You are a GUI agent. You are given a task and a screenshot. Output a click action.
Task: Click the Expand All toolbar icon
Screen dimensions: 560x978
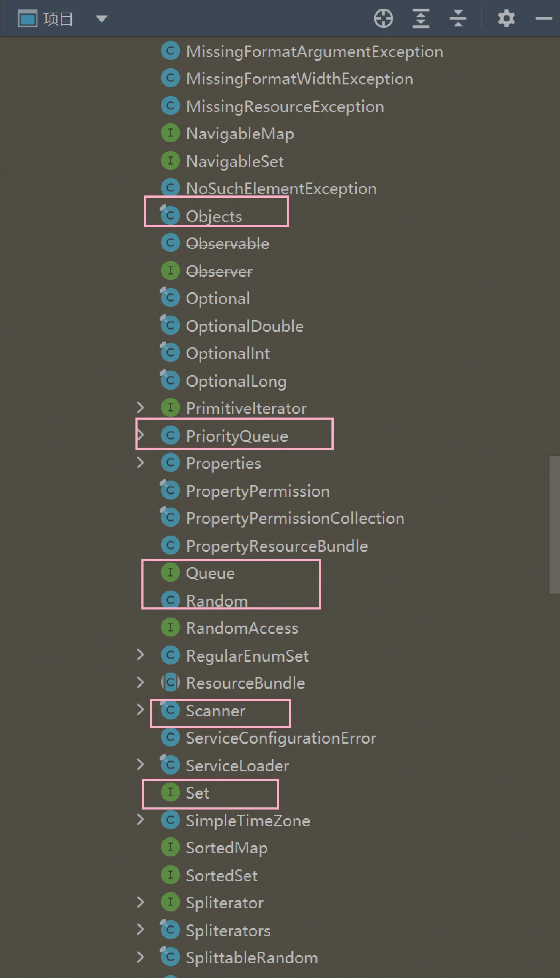[421, 19]
